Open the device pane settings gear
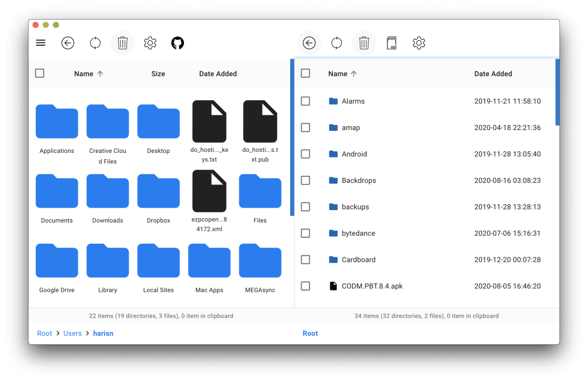The height and width of the screenshot is (382, 588). [x=419, y=42]
